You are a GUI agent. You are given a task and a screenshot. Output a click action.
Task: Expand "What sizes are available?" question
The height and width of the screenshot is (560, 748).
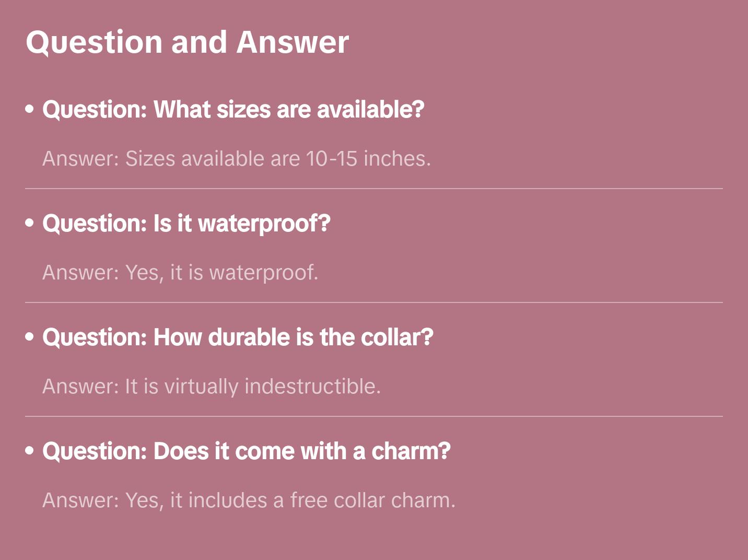(233, 110)
